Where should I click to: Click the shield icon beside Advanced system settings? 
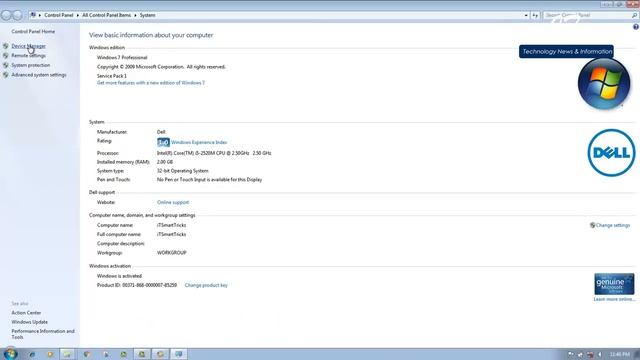[6, 75]
